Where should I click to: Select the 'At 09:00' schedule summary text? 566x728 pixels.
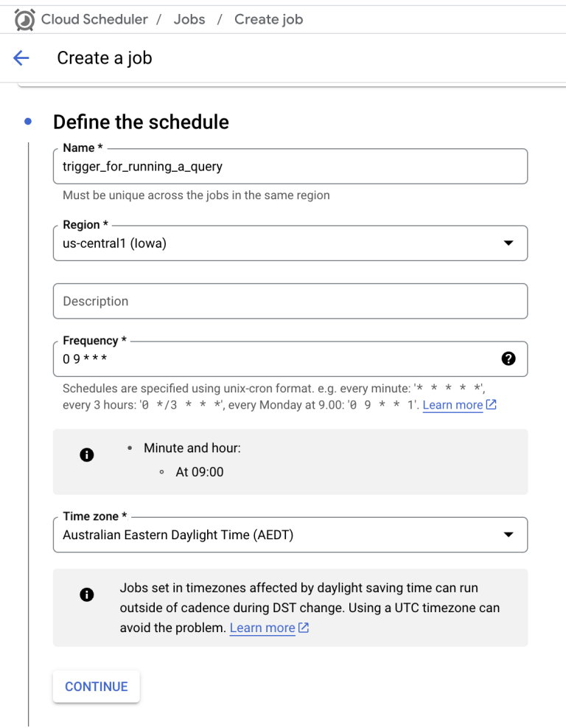(x=200, y=471)
